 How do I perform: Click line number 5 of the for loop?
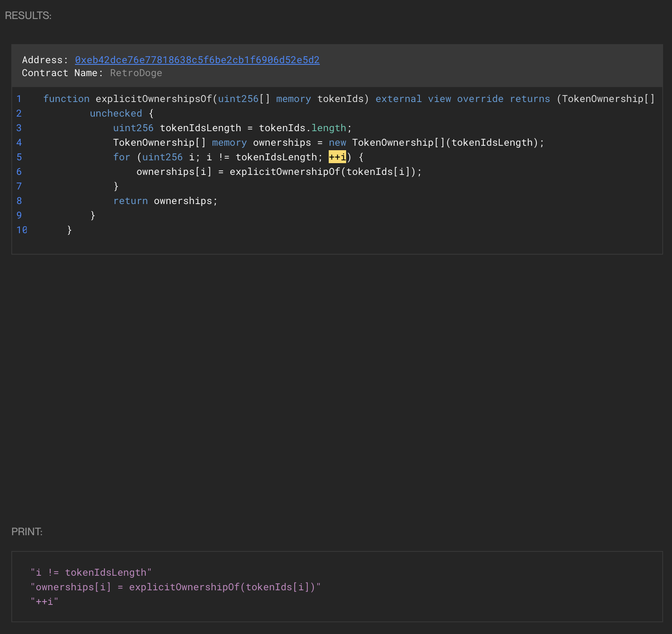pos(19,157)
